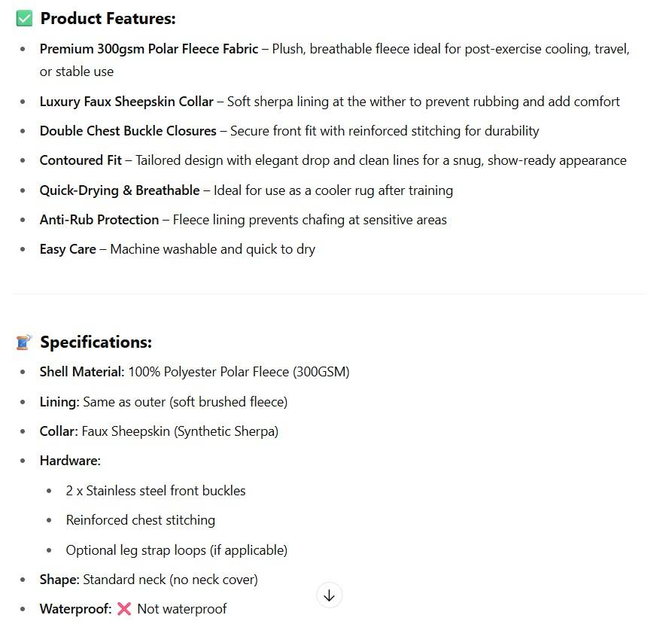
Task: Click the "Collar:" specification label
Action: 59,431
